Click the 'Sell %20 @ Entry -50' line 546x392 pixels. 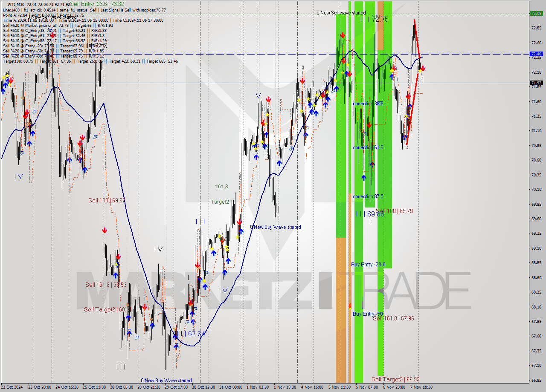pyautogui.click(x=54, y=51)
